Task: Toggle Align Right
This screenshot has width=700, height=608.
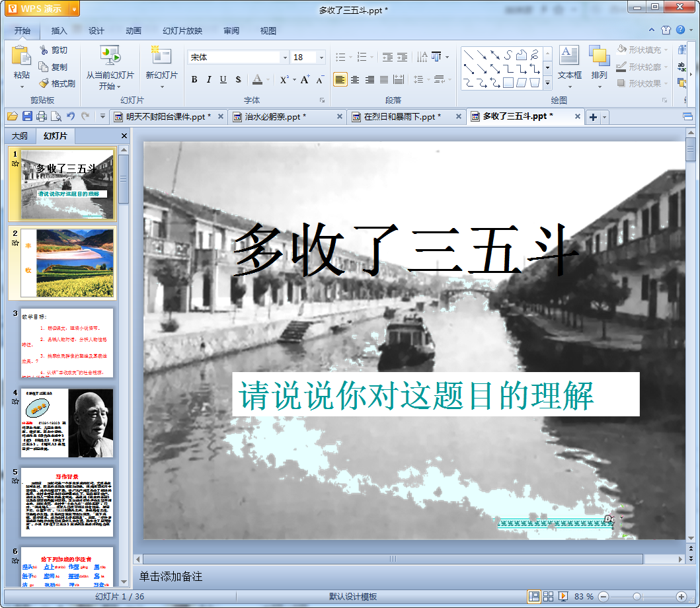Action: pos(369,79)
